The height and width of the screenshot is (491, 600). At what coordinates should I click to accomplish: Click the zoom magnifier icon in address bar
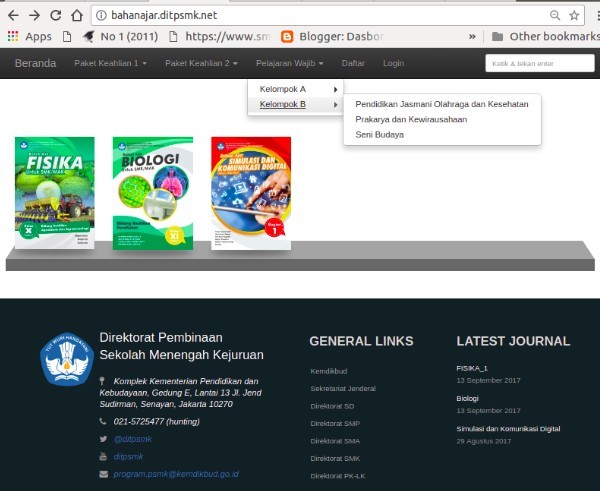(x=555, y=15)
